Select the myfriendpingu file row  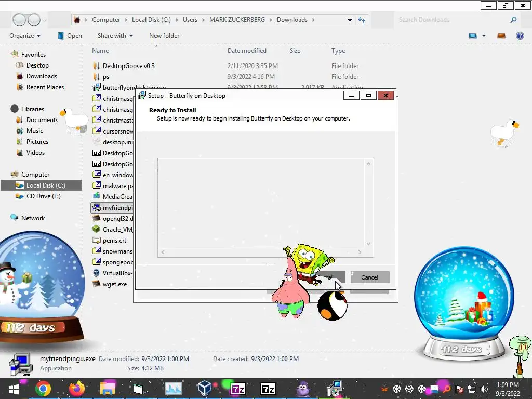pos(112,208)
